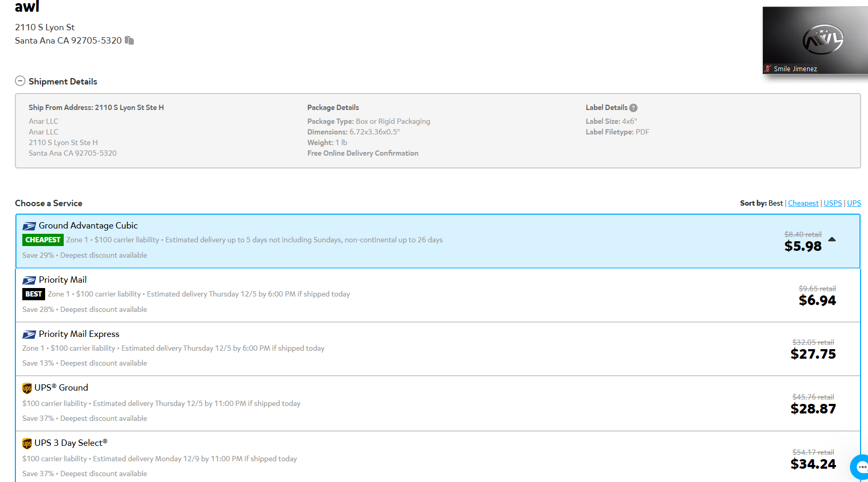Pick the UPS 3 Day Select service
The image size is (868, 482).
point(438,457)
